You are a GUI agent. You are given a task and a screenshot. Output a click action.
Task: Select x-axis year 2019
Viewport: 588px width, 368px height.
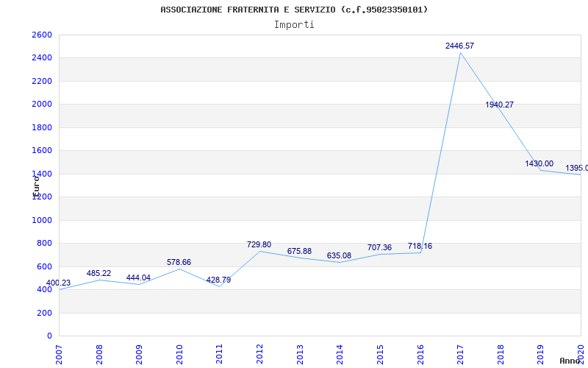pos(541,354)
